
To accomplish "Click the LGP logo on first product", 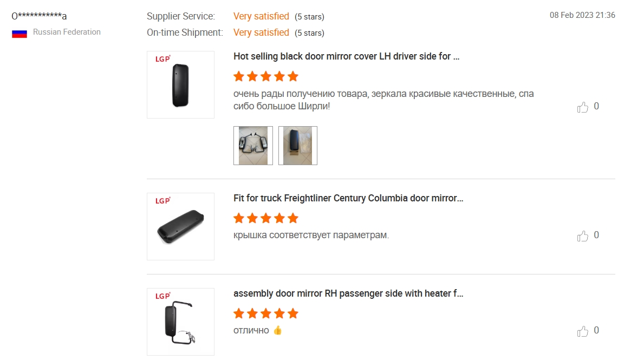I will pos(162,58).
